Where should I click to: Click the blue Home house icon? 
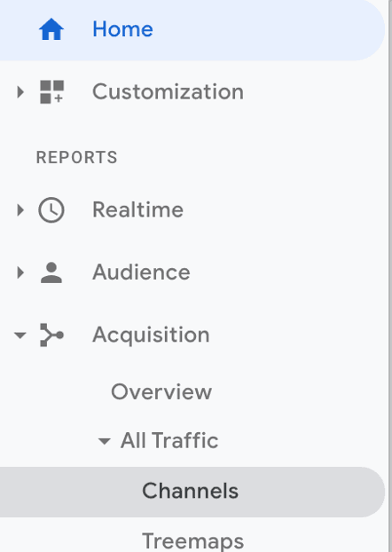tap(51, 29)
